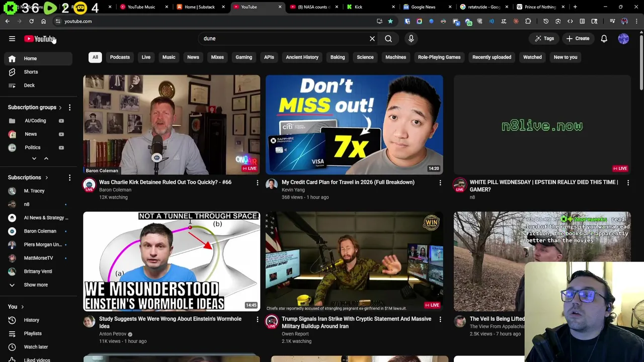Open Subscriptions three-dot menu
This screenshot has width=644, height=362.
[x=69, y=177]
